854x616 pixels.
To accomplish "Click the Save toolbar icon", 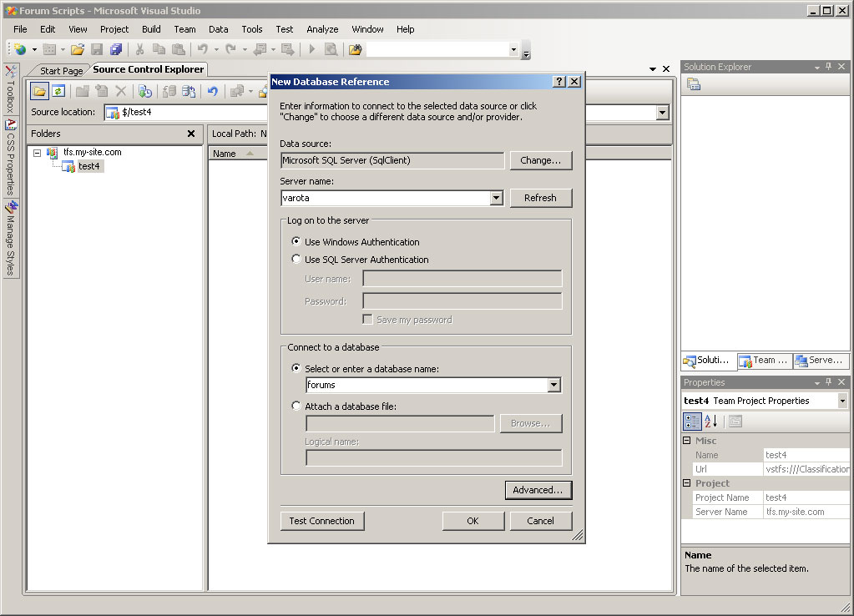I will (x=97, y=49).
